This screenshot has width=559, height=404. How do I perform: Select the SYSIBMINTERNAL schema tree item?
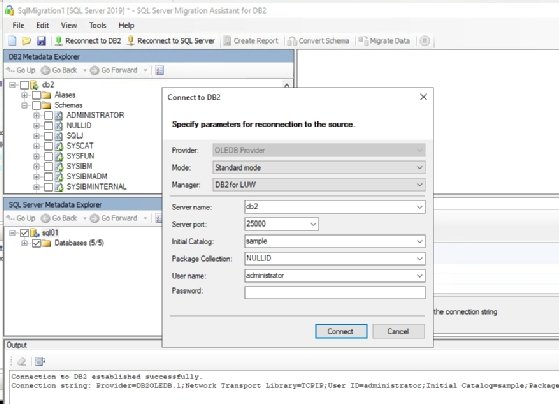pos(96,187)
